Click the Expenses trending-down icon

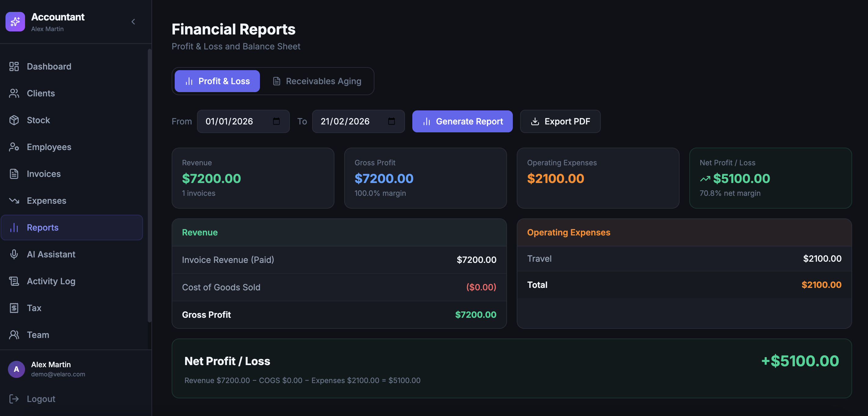point(14,201)
